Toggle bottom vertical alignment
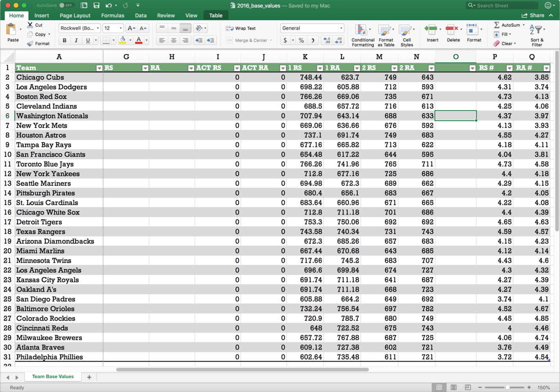This screenshot has width=560, height=392. (x=185, y=28)
